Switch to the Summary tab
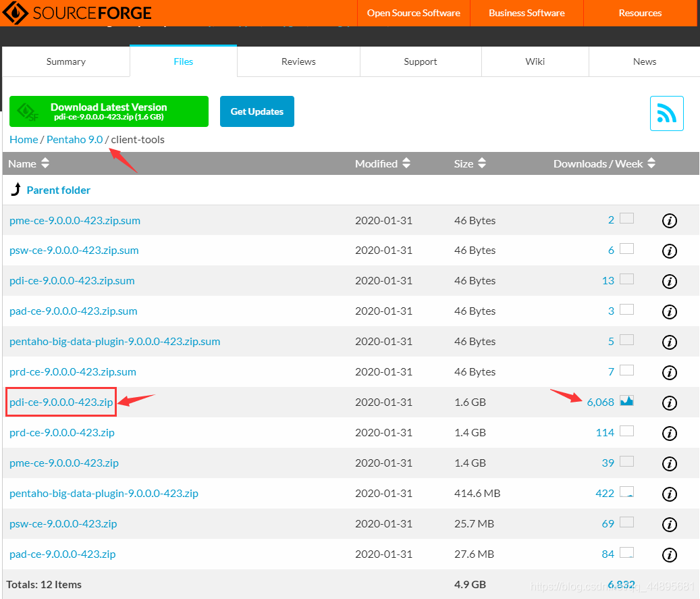 66,61
